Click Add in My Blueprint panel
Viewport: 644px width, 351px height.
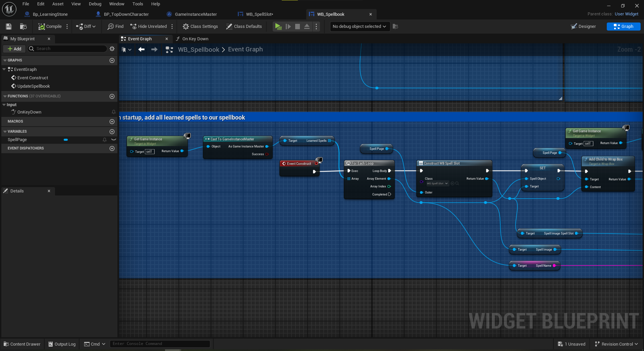[14, 49]
